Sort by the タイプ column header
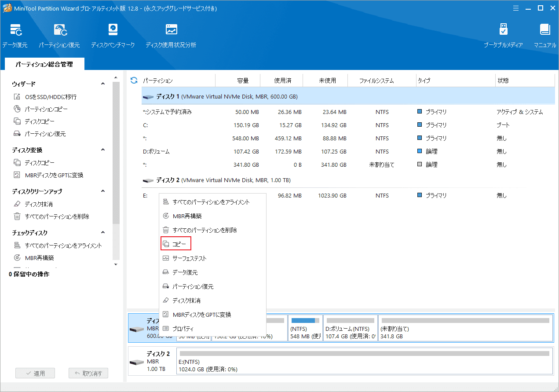Viewport: 559px width, 392px height. coord(456,81)
